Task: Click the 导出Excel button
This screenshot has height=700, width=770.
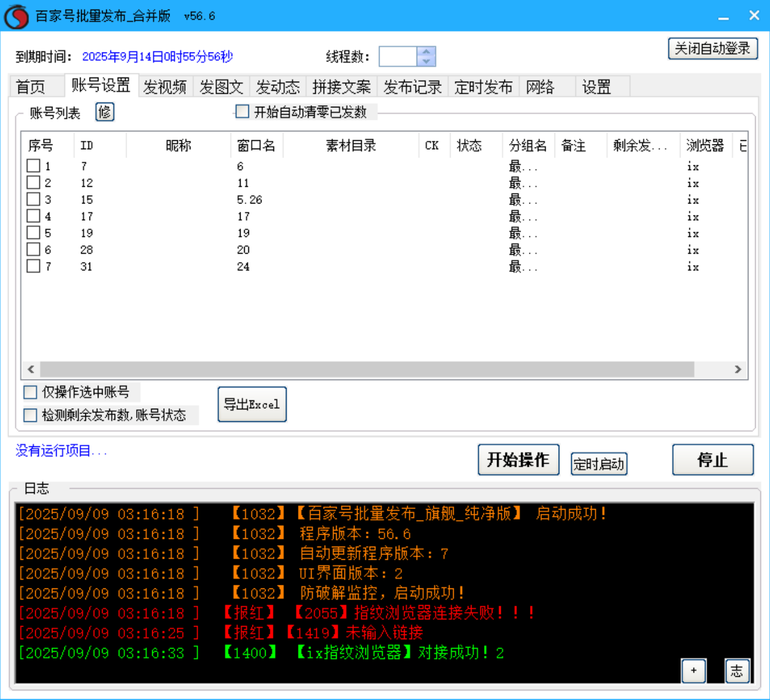Action: pyautogui.click(x=252, y=404)
